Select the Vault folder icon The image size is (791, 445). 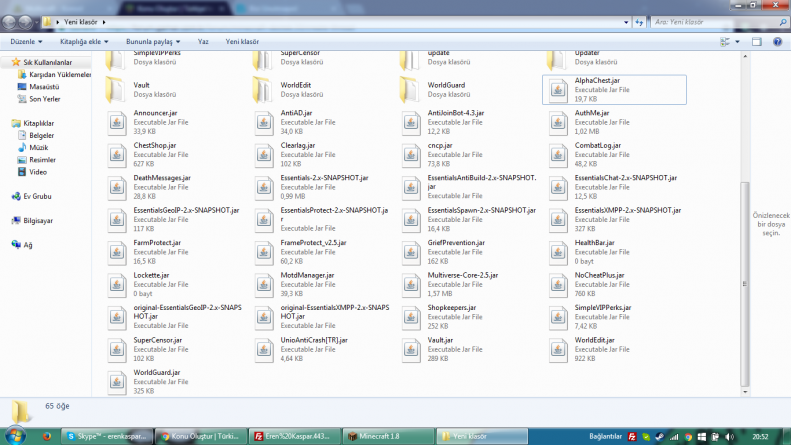(x=116, y=90)
